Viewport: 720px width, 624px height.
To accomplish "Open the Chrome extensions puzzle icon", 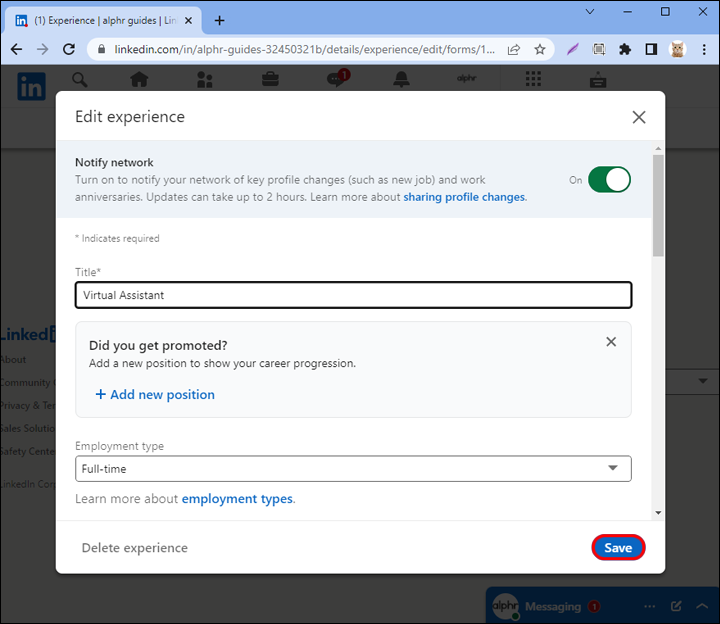I will pos(625,49).
